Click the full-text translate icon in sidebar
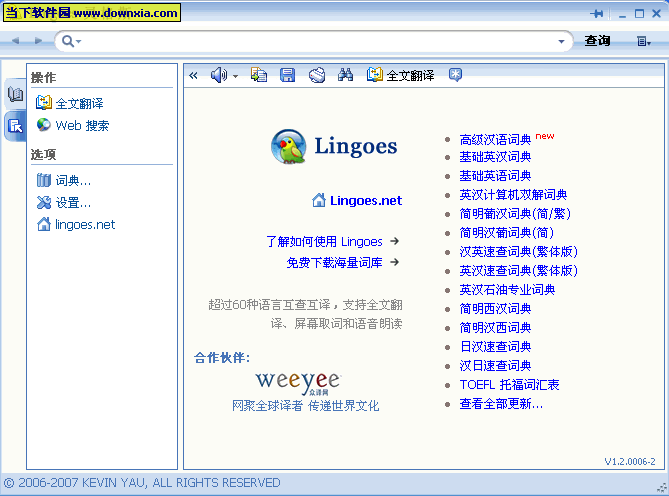This screenshot has width=669, height=496. pyautogui.click(x=44, y=102)
